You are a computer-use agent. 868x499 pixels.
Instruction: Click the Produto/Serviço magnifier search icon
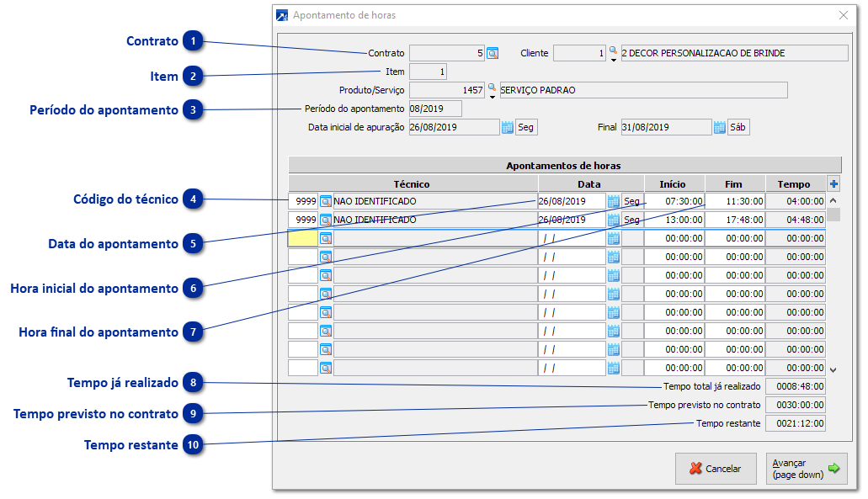492,88
